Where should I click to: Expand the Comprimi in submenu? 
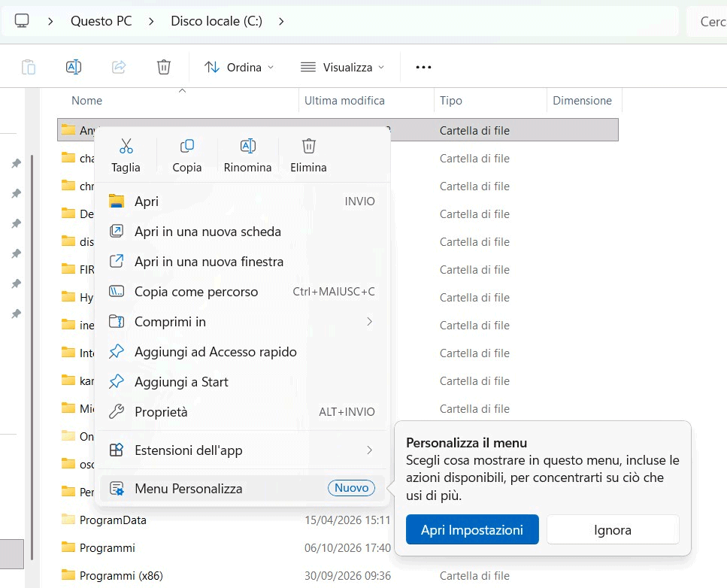[x=370, y=321]
